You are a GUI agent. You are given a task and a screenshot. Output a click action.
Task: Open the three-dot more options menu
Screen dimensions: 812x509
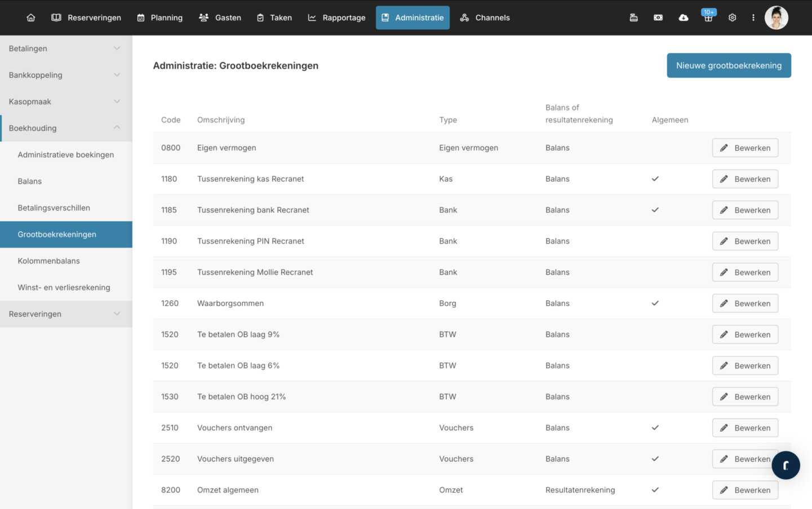753,17
